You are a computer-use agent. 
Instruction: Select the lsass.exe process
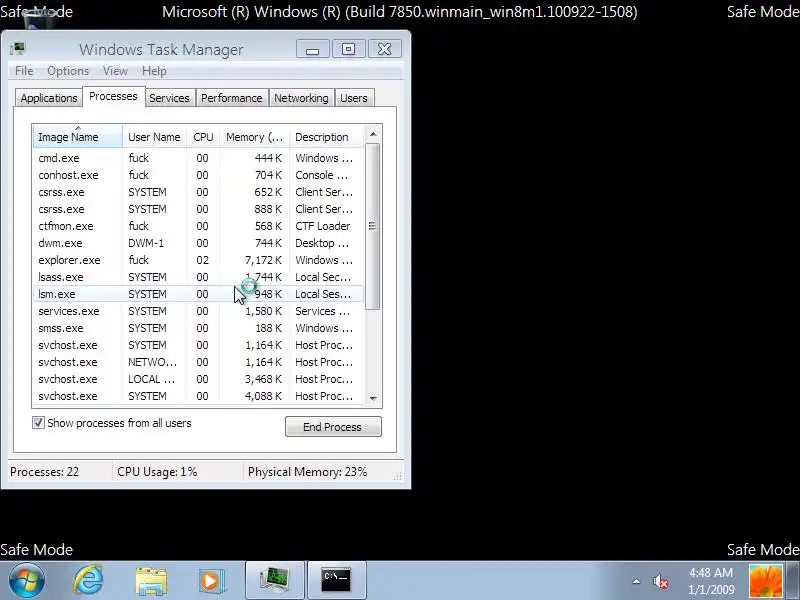[x=199, y=277]
